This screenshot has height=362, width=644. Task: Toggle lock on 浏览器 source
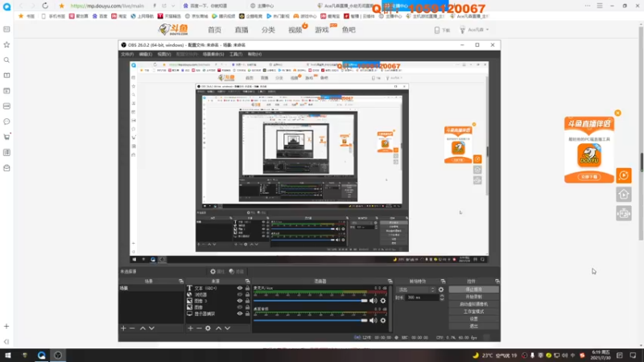pos(247,294)
